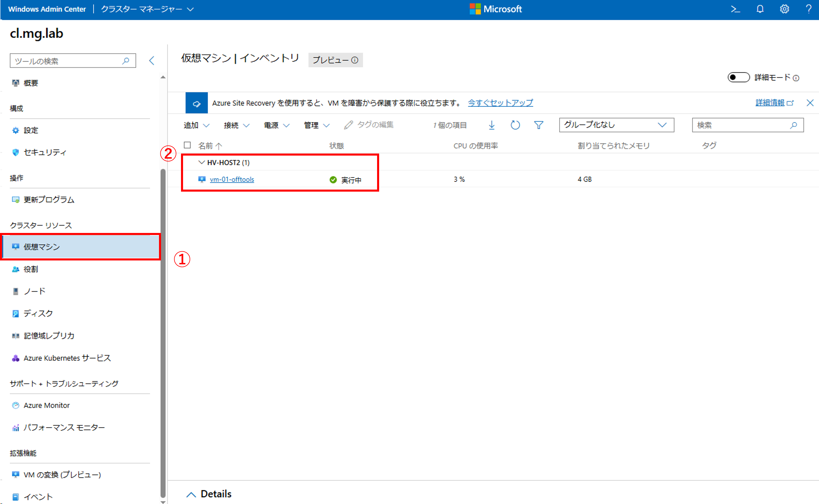Check the select-all checkbox by 名前
Viewport: 819px width, 504px height.
[187, 145]
